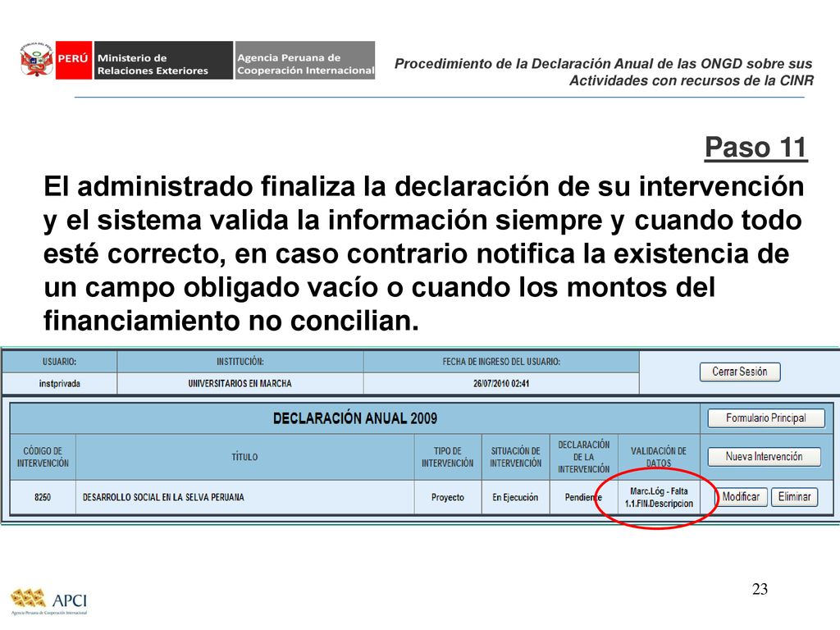Image resolution: width=840 pixels, height=630 pixels.
Task: Click the username instprivada cell
Action: (59, 384)
